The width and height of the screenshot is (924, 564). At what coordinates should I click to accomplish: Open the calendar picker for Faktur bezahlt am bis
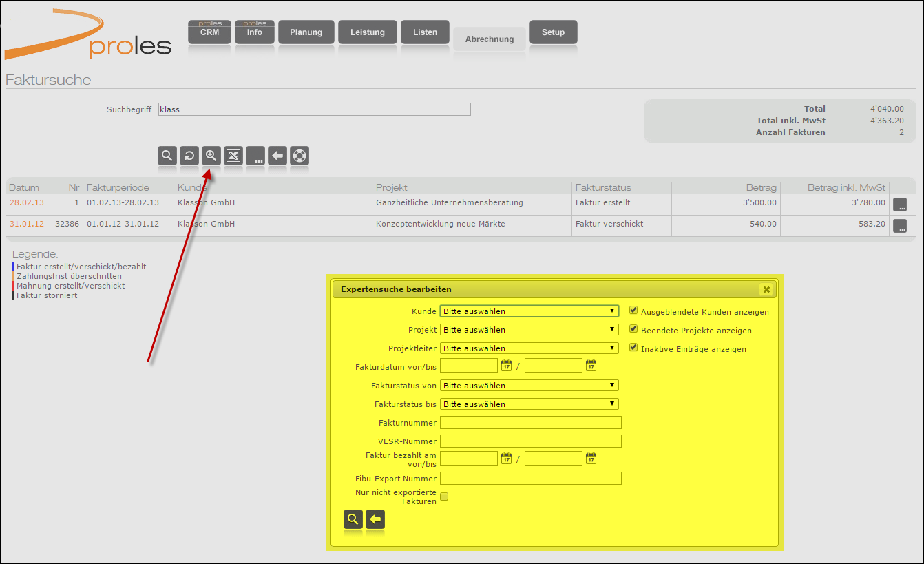point(591,459)
